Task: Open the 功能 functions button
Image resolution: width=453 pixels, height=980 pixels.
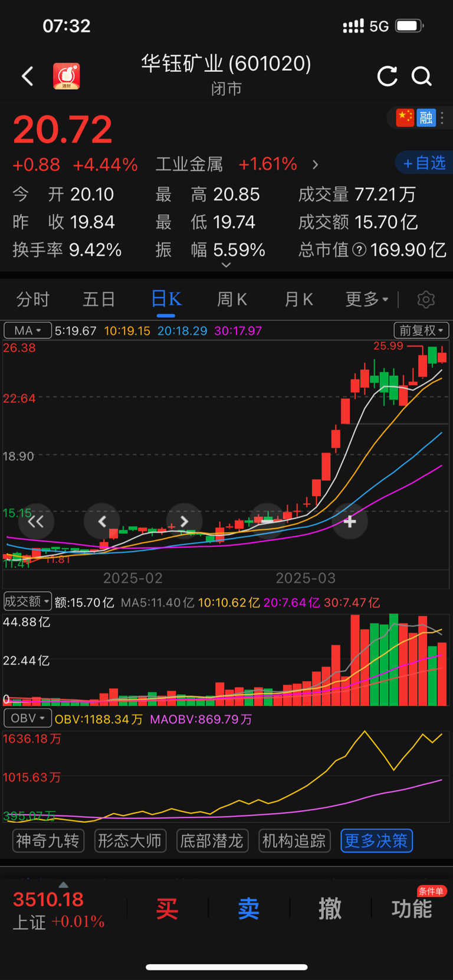Action: pyautogui.click(x=412, y=909)
